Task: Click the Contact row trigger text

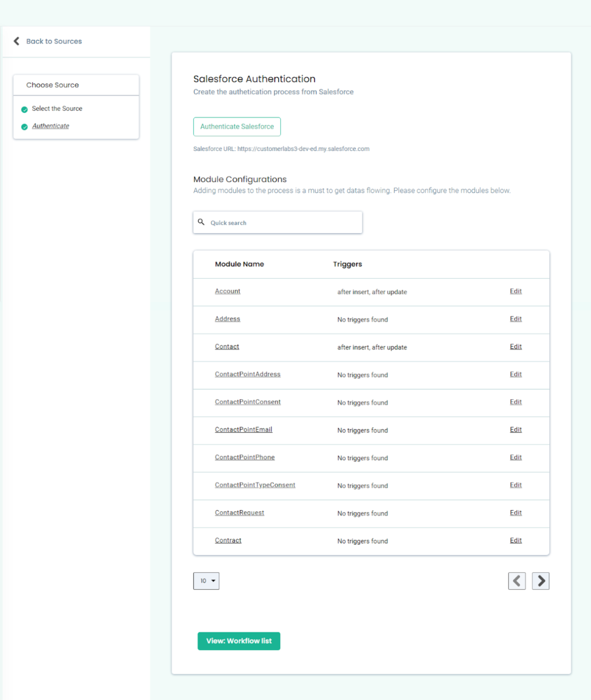Action: [372, 347]
